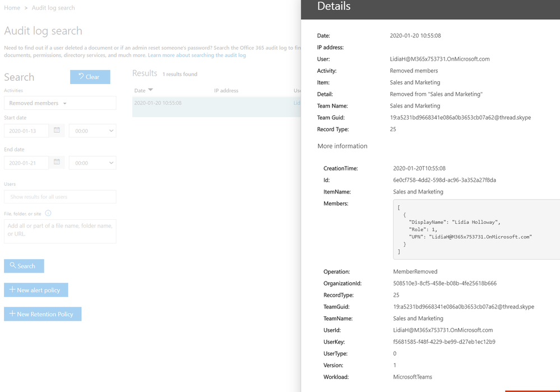The height and width of the screenshot is (392, 560).
Task: Click the end date 2020-01-21 field
Action: tap(26, 163)
